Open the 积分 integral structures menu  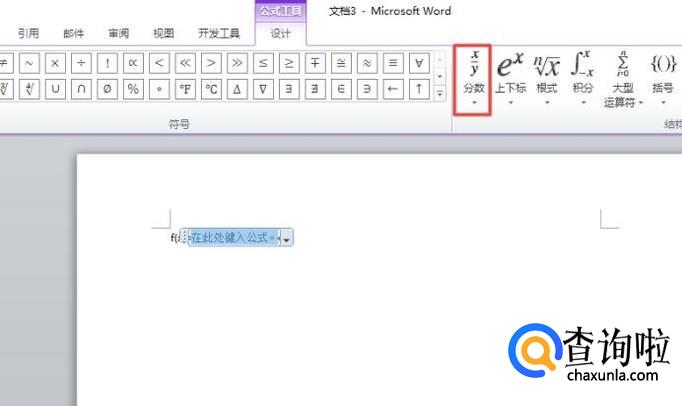583,79
